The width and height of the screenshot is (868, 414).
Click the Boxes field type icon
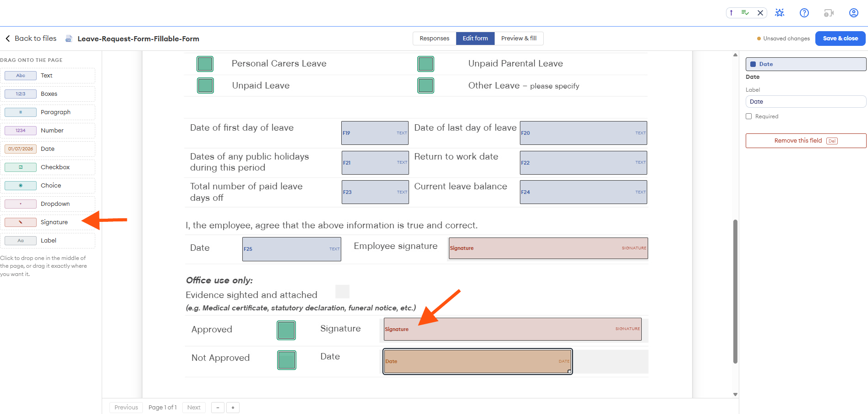pos(21,94)
